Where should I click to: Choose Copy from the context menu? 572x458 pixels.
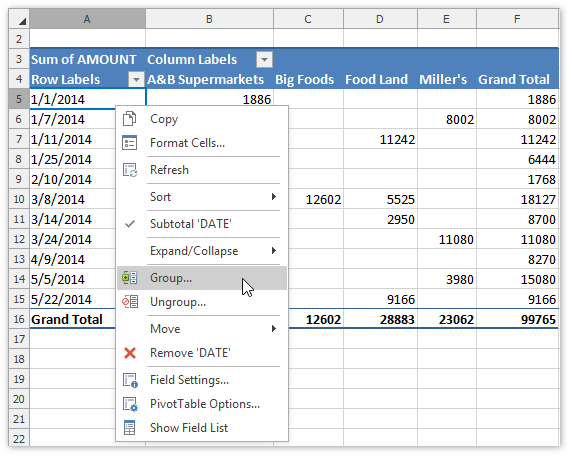pyautogui.click(x=202, y=119)
